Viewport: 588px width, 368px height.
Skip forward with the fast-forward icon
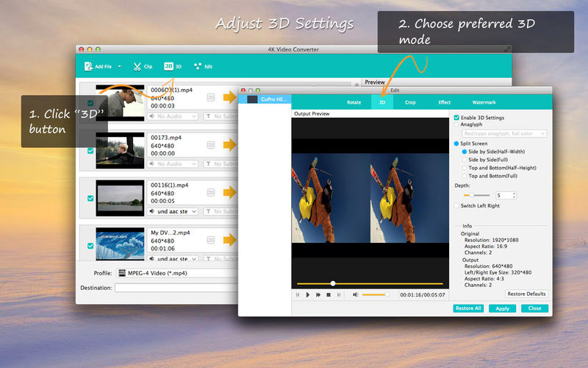[318, 295]
